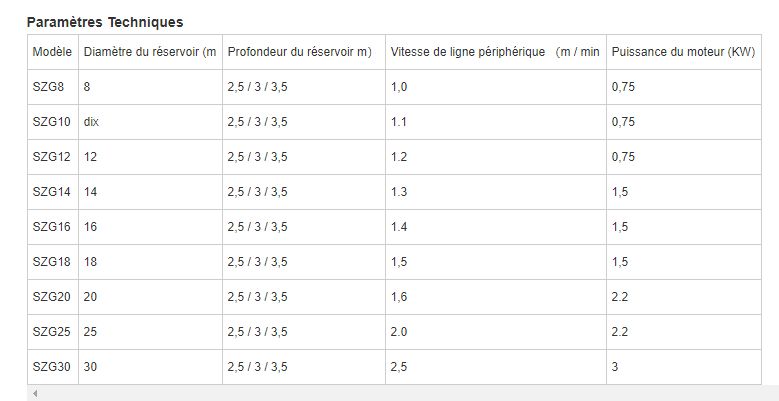Click the 'dix' diameter cell
The image size is (779, 401).
coord(92,122)
